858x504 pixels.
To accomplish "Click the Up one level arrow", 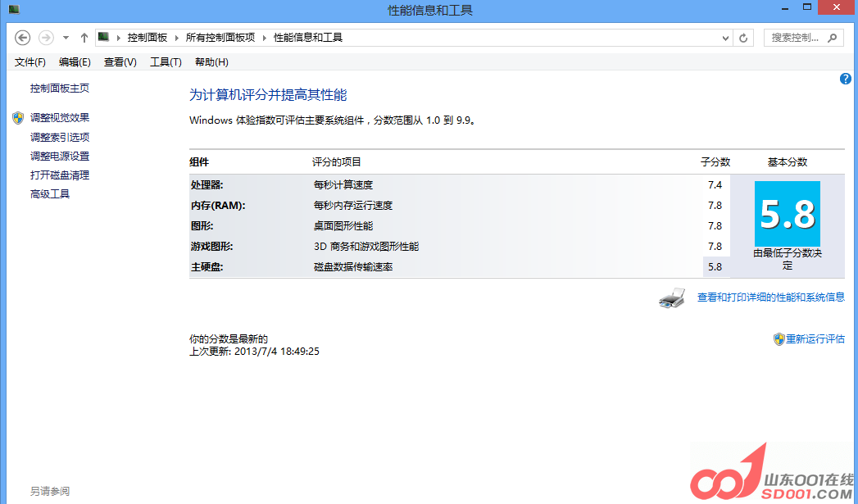I will point(84,38).
